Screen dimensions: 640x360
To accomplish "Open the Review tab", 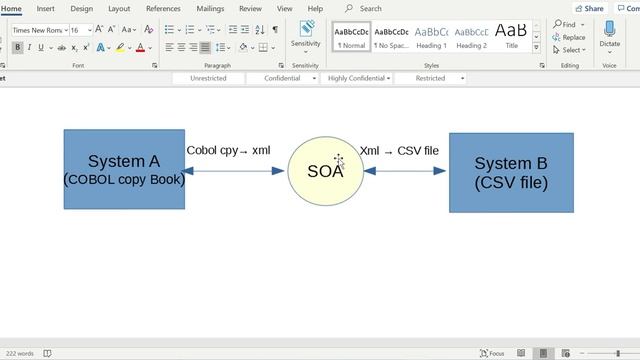I will coord(250,9).
